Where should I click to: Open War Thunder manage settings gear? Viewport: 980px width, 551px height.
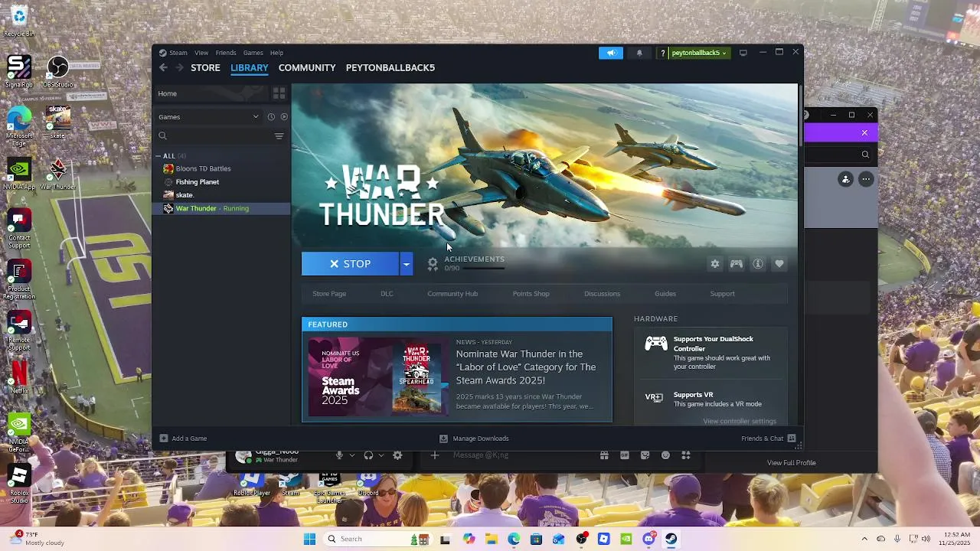click(x=715, y=264)
